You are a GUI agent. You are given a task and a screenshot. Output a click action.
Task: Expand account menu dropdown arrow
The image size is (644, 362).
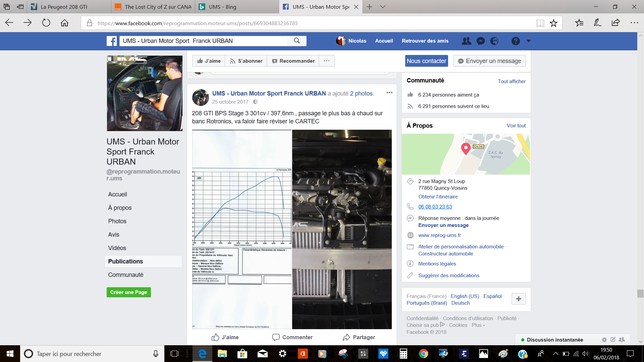[x=529, y=41]
